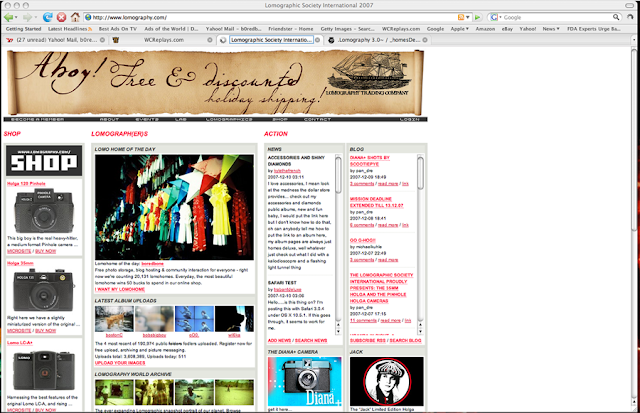Click the browser Back arrow
The height and width of the screenshot is (413, 640).
[8, 17]
